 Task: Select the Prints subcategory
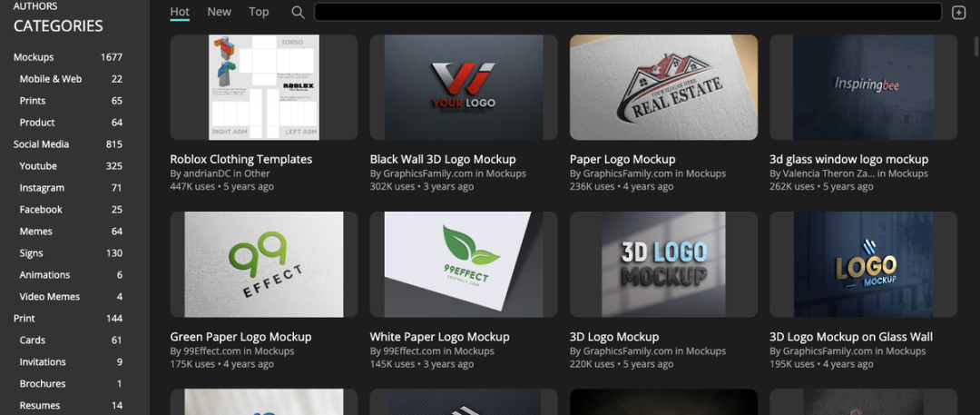click(71, 101)
